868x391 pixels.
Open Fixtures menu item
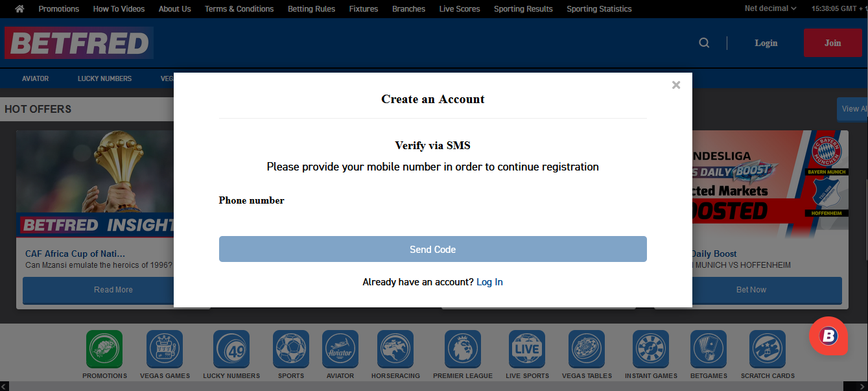click(x=364, y=8)
